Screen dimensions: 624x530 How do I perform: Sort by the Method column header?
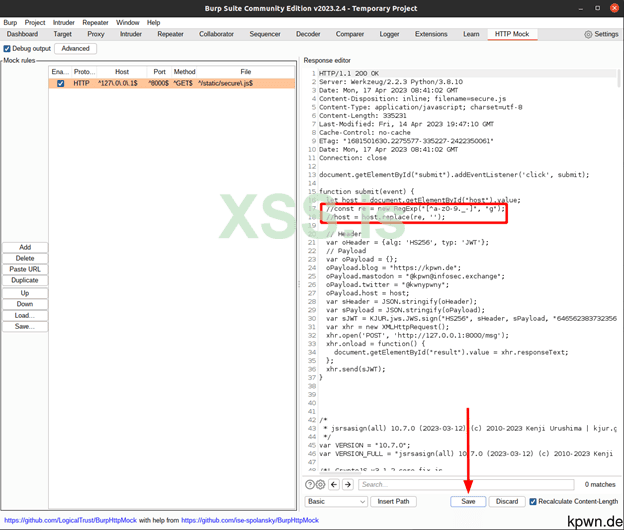click(184, 72)
